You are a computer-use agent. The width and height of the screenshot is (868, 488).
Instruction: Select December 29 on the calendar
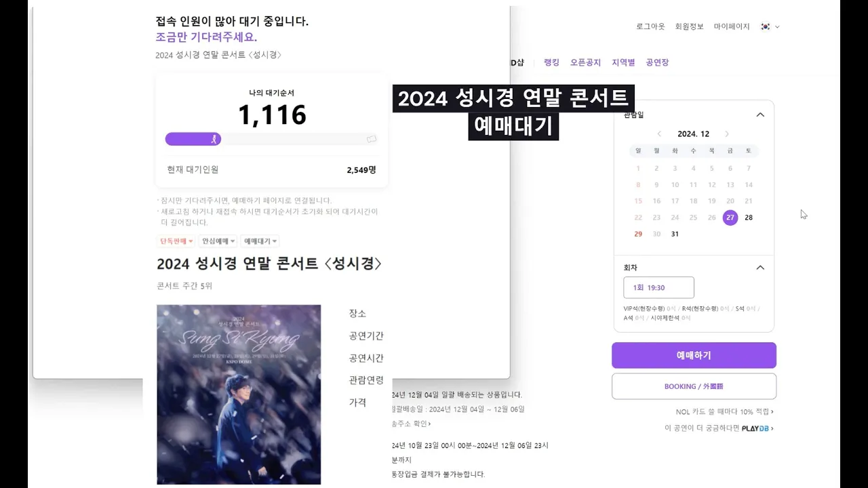638,234
